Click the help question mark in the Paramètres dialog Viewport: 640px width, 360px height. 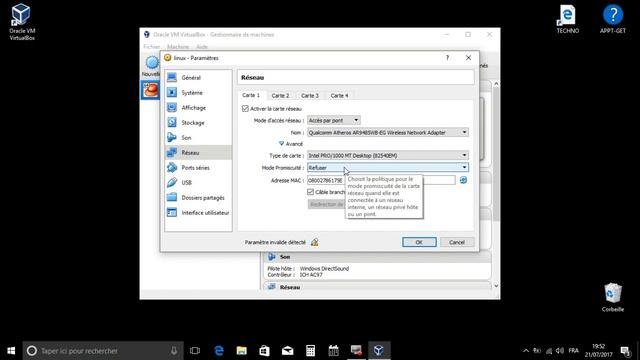click(x=447, y=58)
